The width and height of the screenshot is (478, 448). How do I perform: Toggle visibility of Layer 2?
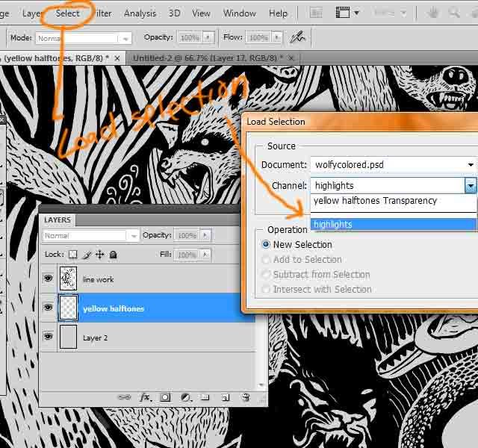click(x=49, y=337)
